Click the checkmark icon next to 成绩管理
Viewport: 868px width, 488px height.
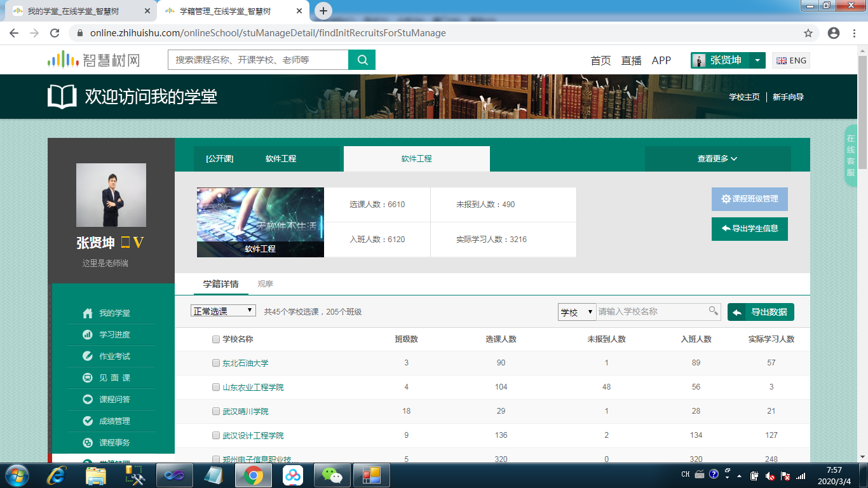[x=88, y=421]
